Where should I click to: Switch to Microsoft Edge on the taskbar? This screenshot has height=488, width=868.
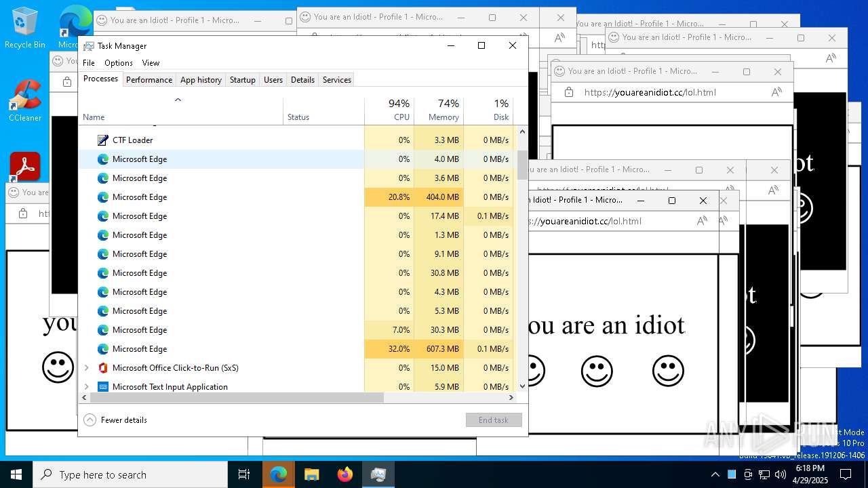pyautogui.click(x=278, y=474)
